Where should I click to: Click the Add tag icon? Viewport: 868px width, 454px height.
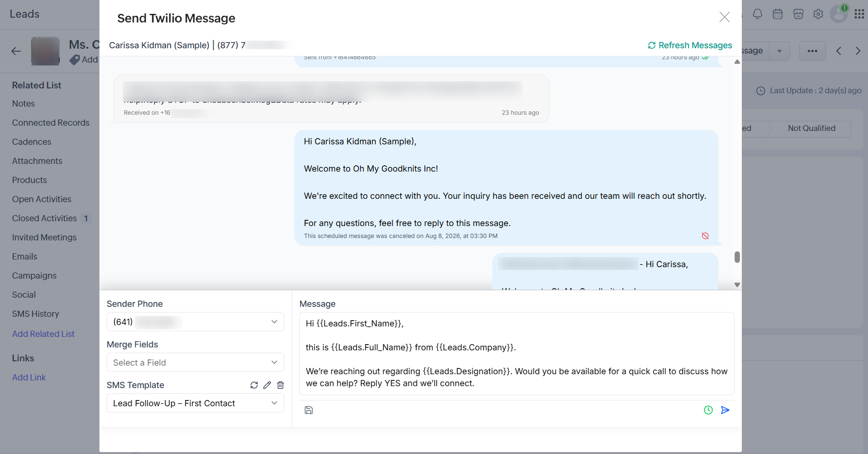[x=75, y=60]
